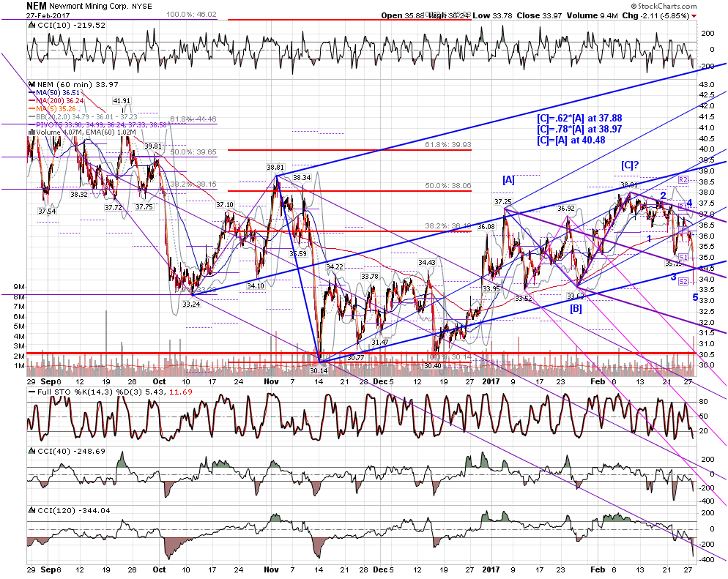Click the 36.92 price label

[x=566, y=209]
